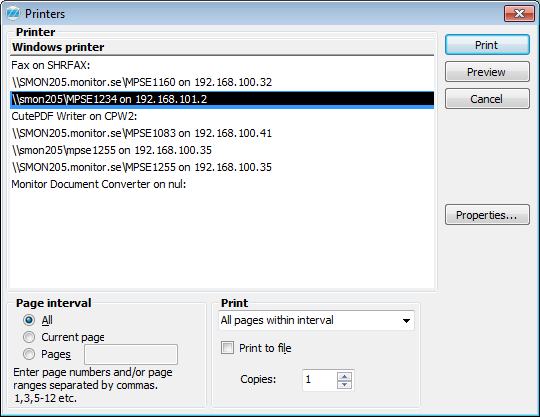Select Monitor Document Converter on nul
Viewport: 540px width, 417px height.
coord(222,184)
